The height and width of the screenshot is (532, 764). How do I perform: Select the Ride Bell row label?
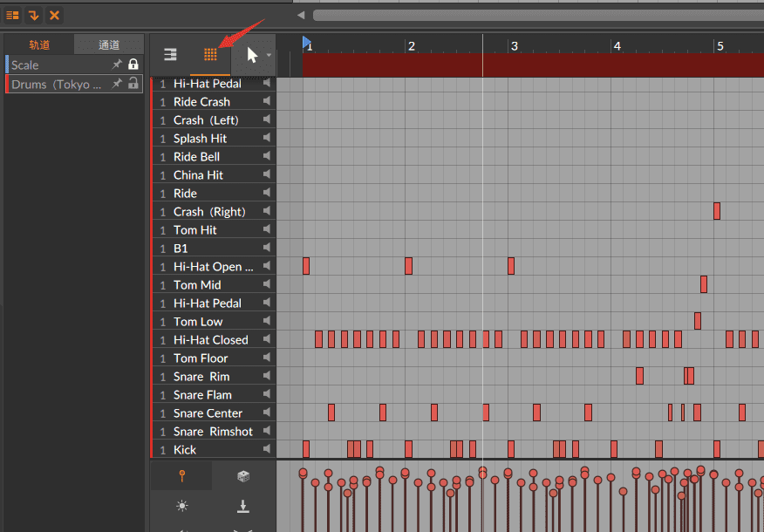(196, 156)
